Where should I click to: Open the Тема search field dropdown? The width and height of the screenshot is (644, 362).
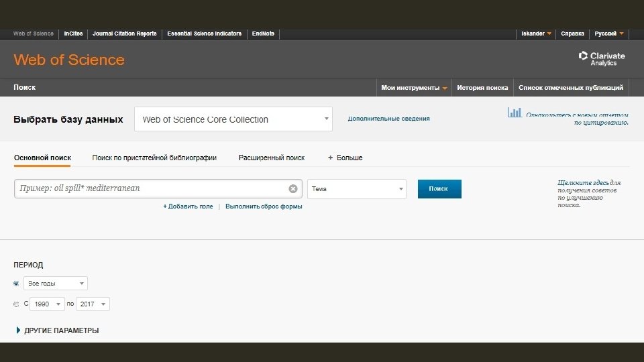(x=356, y=189)
